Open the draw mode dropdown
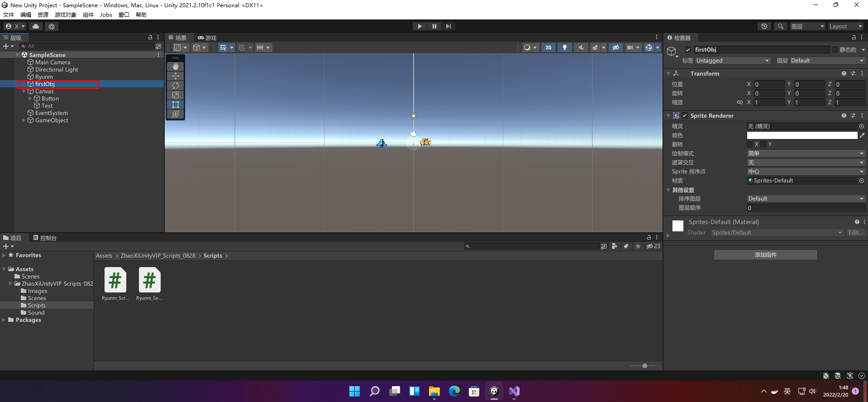Viewport: 868px width, 402px height. click(806, 153)
